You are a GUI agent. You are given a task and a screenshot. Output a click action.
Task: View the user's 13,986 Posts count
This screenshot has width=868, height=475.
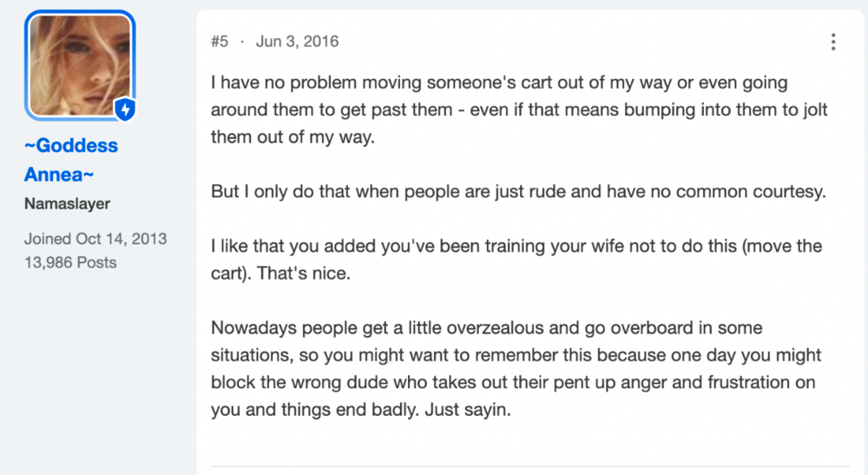(70, 262)
